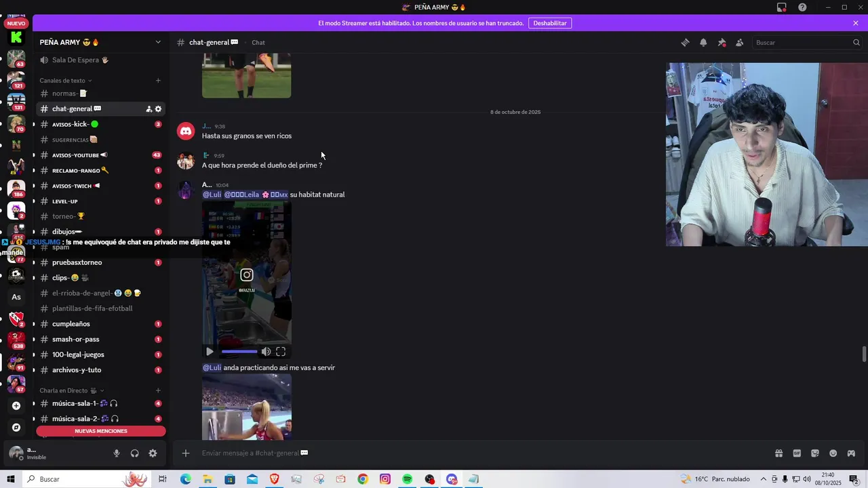
Task: Open user settings gear in user panel
Action: pyautogui.click(x=153, y=453)
